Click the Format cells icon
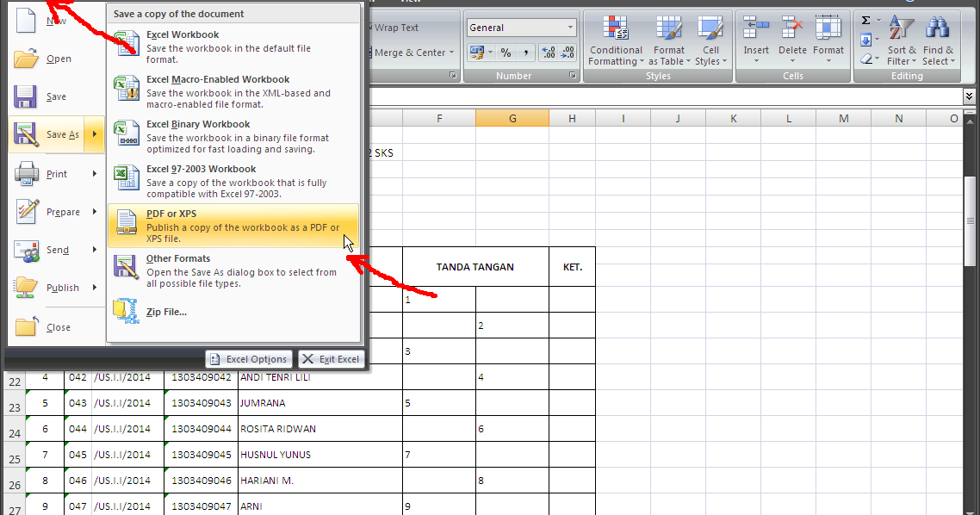980x515 pixels. 828,28
